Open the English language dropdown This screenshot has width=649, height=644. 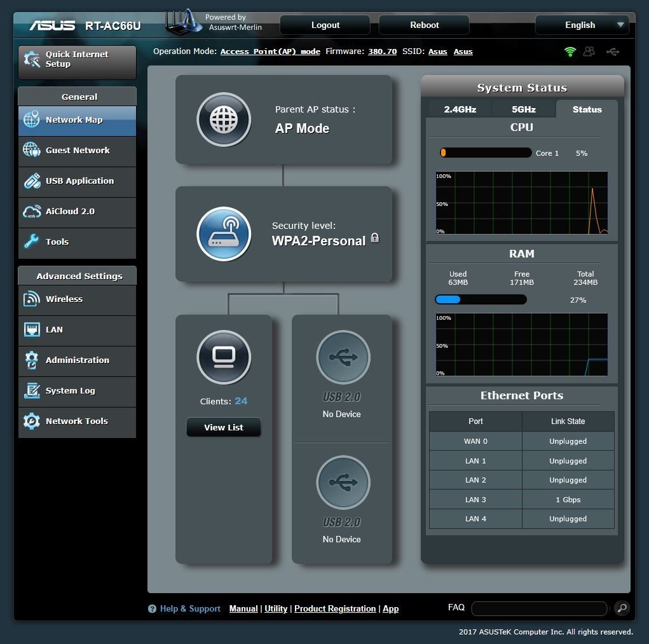pyautogui.click(x=582, y=25)
